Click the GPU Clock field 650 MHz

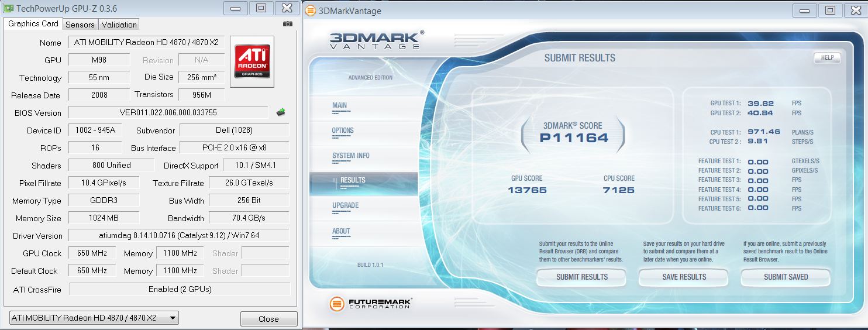(92, 253)
